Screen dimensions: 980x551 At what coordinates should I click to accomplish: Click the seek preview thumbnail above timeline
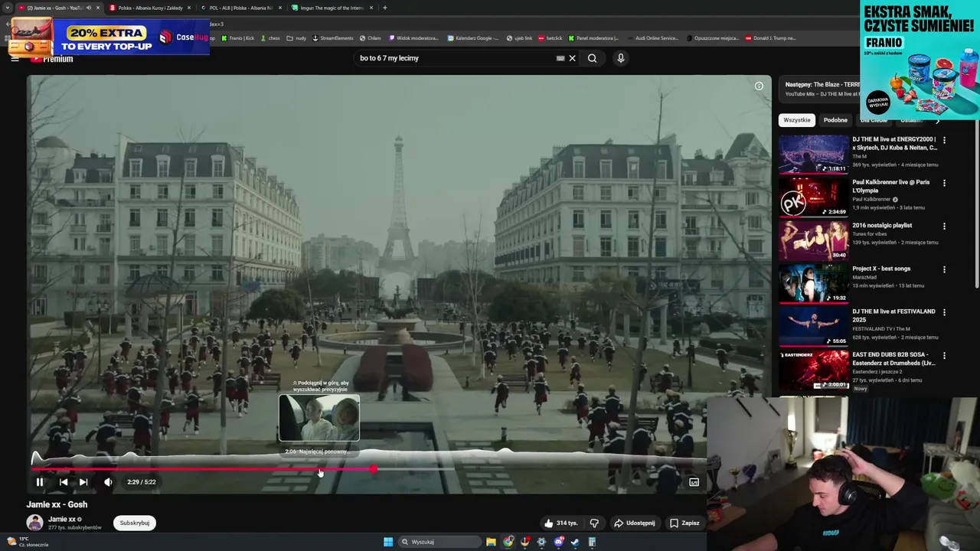pyautogui.click(x=319, y=418)
